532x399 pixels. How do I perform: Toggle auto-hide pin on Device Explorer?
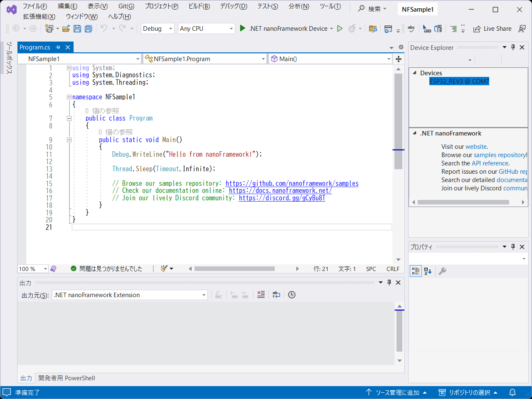pyautogui.click(x=513, y=47)
